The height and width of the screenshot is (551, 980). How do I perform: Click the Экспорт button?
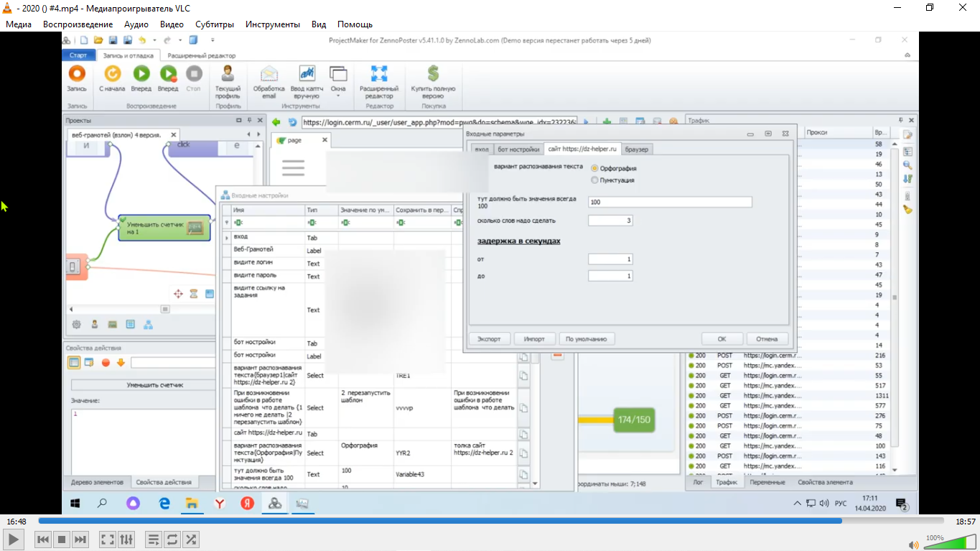click(x=489, y=339)
